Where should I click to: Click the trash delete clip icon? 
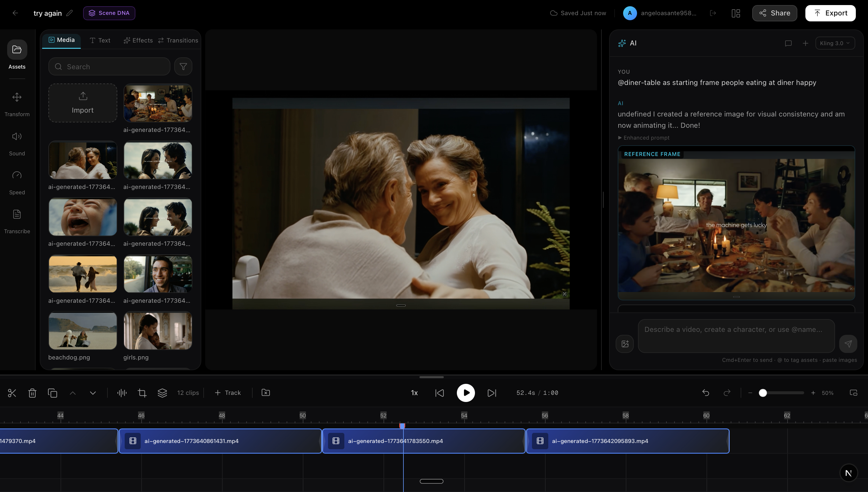32,393
